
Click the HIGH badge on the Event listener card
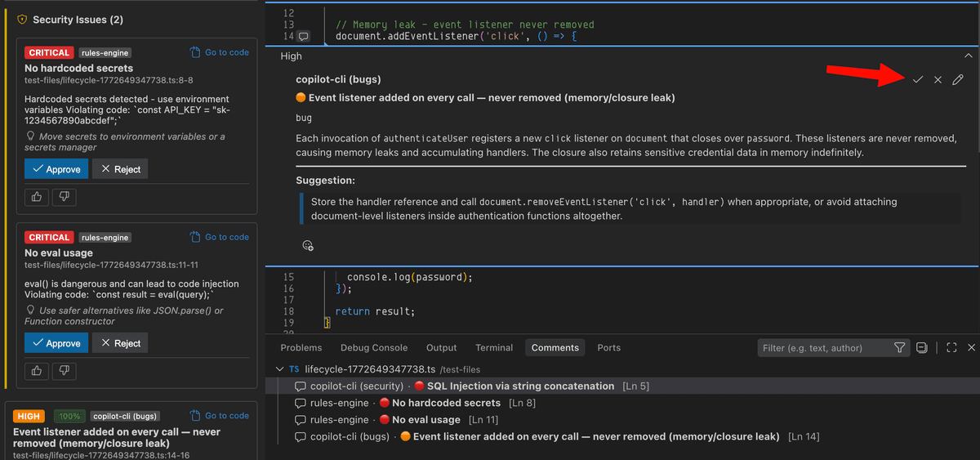28,416
